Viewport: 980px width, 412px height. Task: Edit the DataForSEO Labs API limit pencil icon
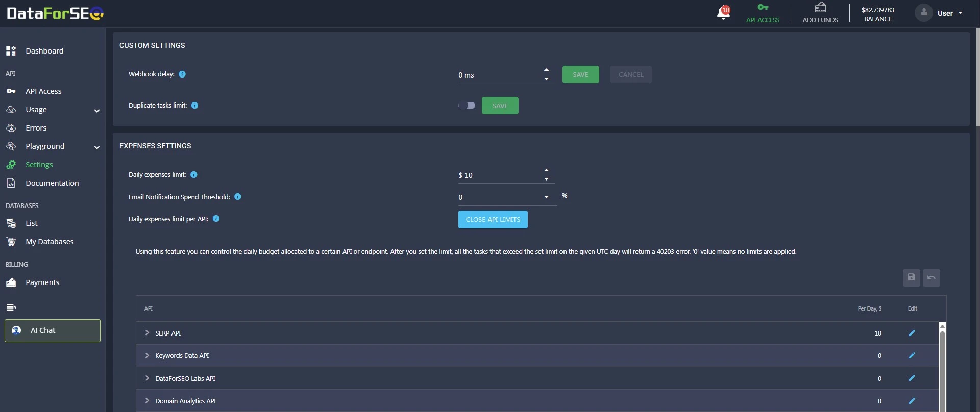(912, 378)
